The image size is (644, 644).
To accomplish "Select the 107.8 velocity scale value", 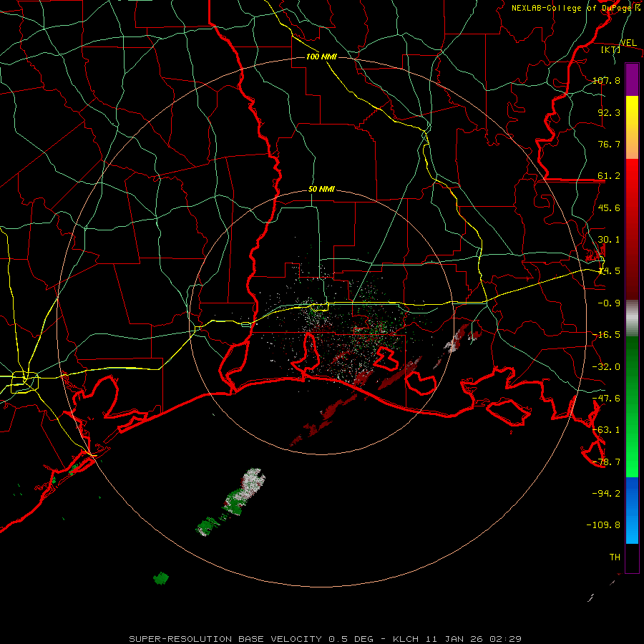I will 606,80.
